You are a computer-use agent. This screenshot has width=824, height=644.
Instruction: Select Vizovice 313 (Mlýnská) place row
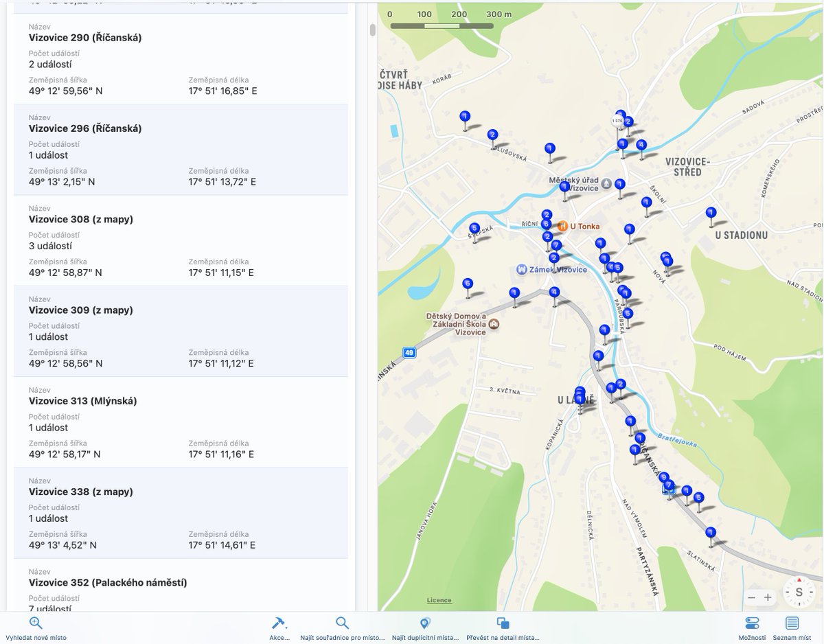[x=181, y=422]
